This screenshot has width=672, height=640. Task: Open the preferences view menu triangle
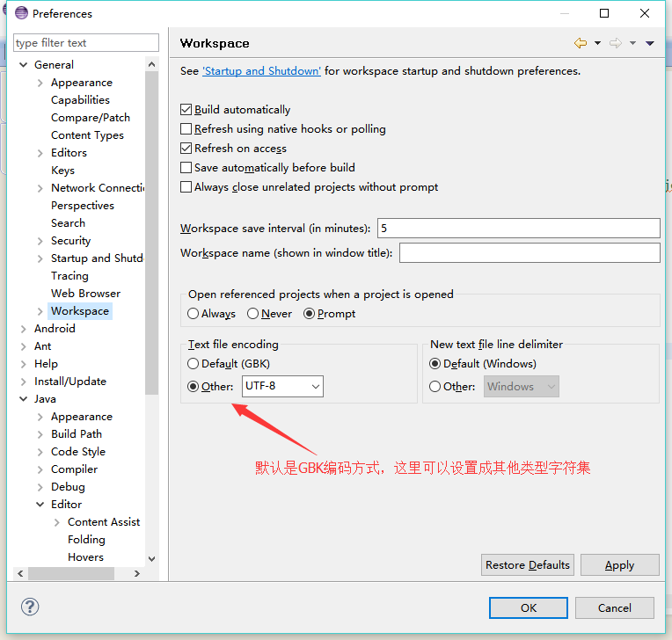coord(650,43)
